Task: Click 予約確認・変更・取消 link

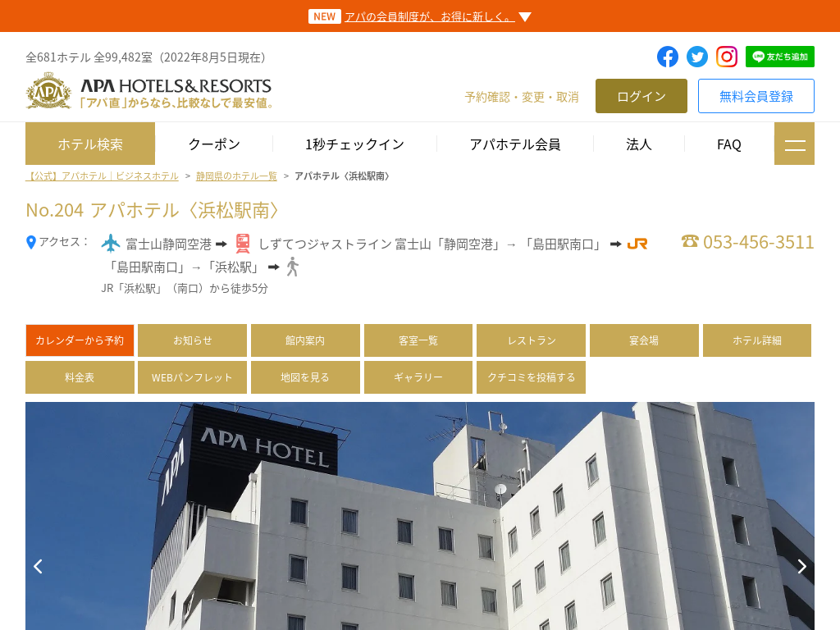Action: (x=522, y=97)
